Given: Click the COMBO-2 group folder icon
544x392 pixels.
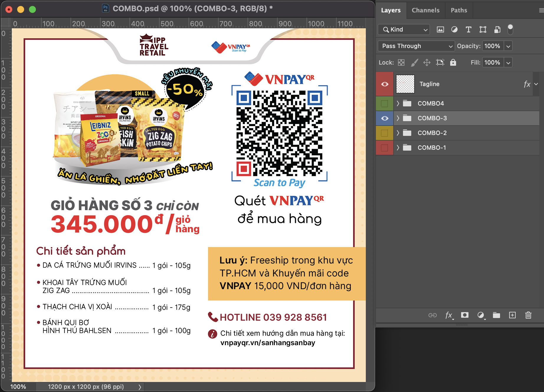Looking at the screenshot, I should [407, 133].
